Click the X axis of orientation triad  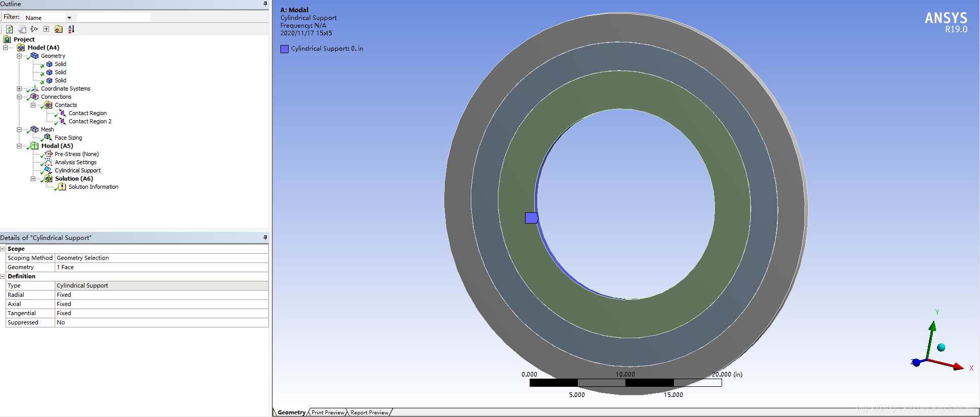coord(946,364)
